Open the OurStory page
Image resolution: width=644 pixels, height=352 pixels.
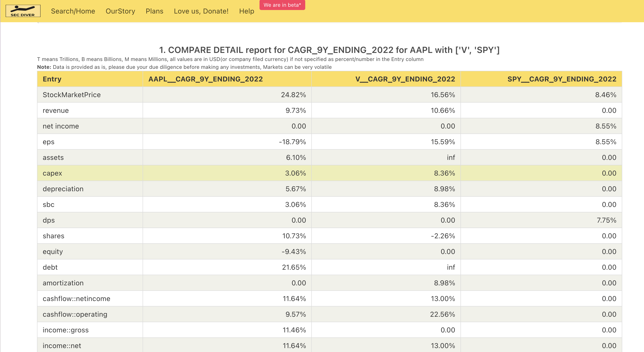(120, 11)
